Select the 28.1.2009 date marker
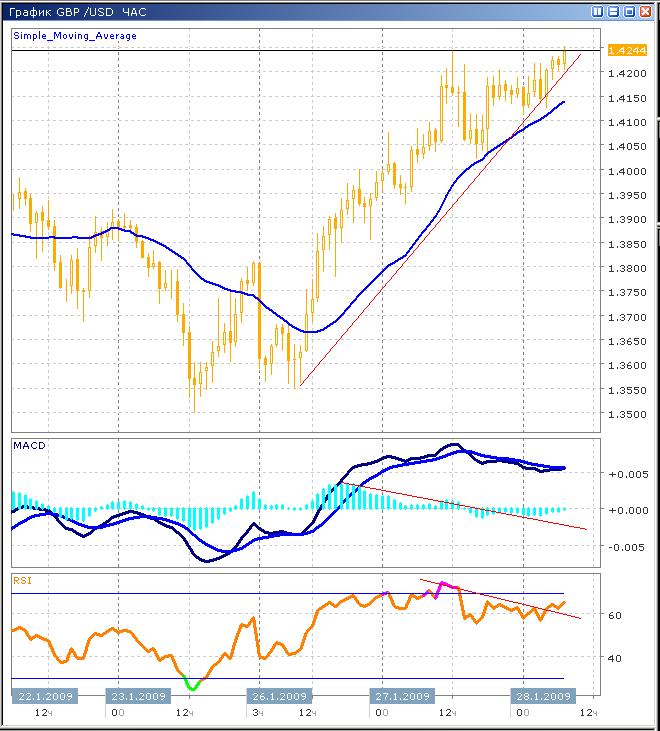 coord(542,697)
